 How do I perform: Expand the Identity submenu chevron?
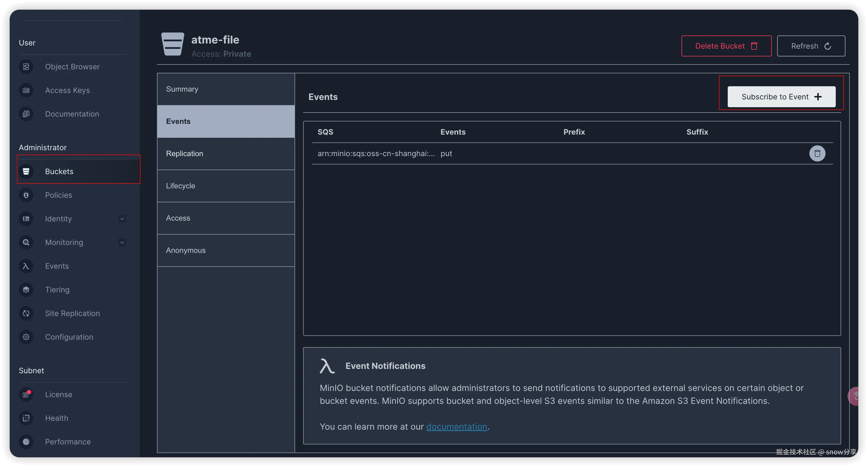coord(122,219)
